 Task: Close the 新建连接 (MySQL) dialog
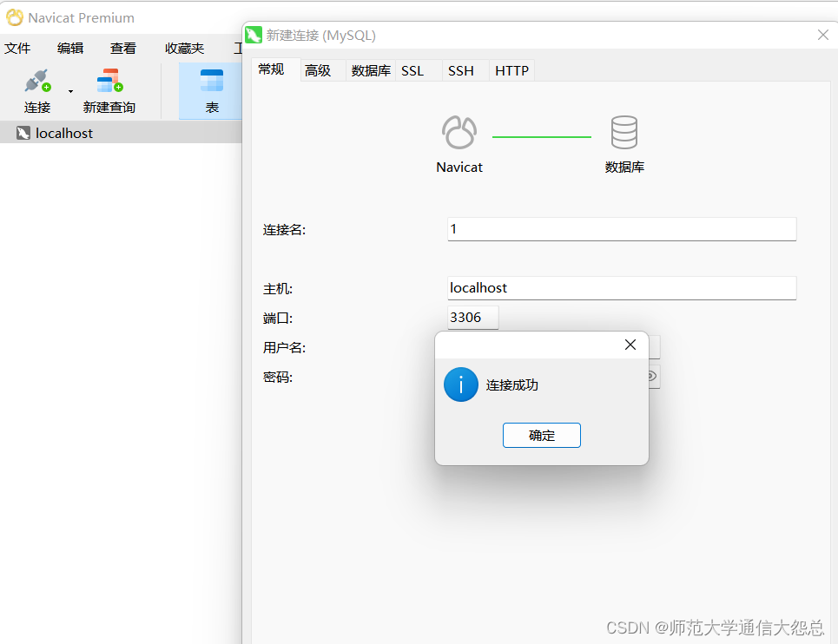[823, 36]
